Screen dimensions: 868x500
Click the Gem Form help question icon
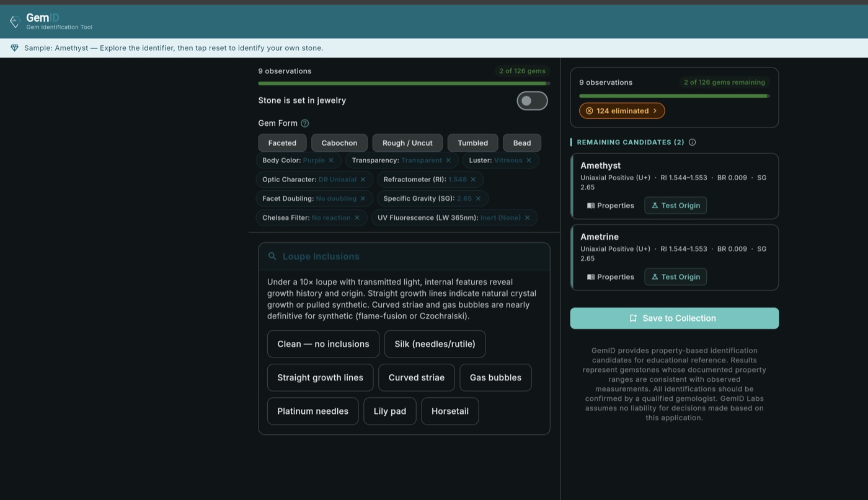pos(304,123)
